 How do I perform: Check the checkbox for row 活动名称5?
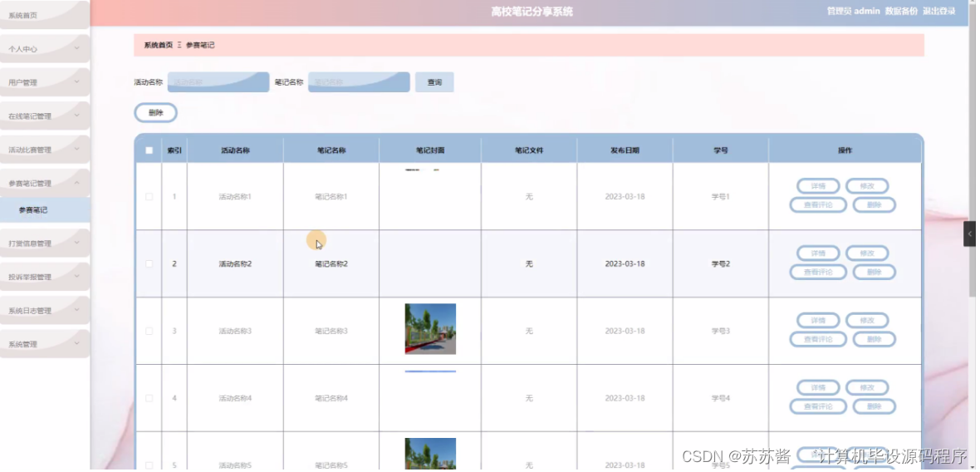[x=149, y=465]
